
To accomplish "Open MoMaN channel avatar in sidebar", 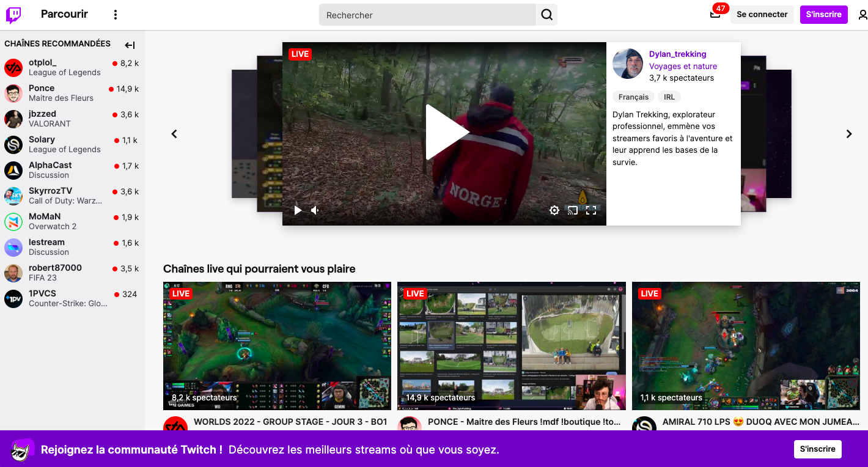I will 13,222.
